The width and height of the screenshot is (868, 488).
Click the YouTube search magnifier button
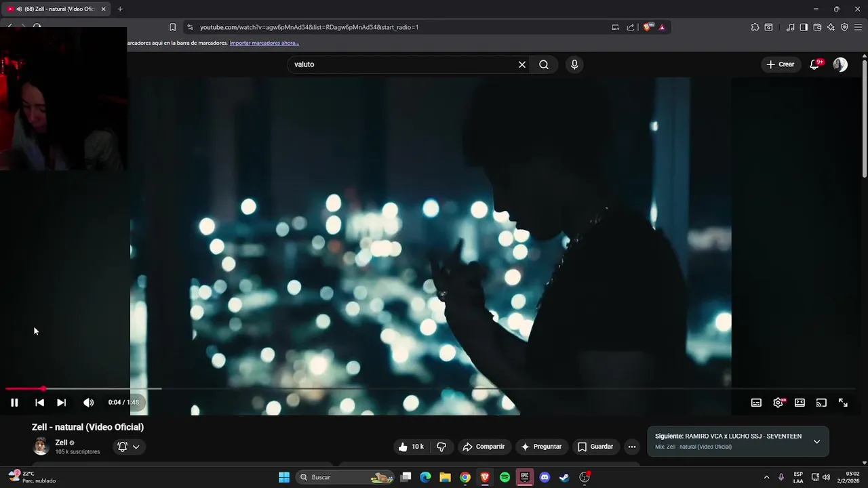544,64
